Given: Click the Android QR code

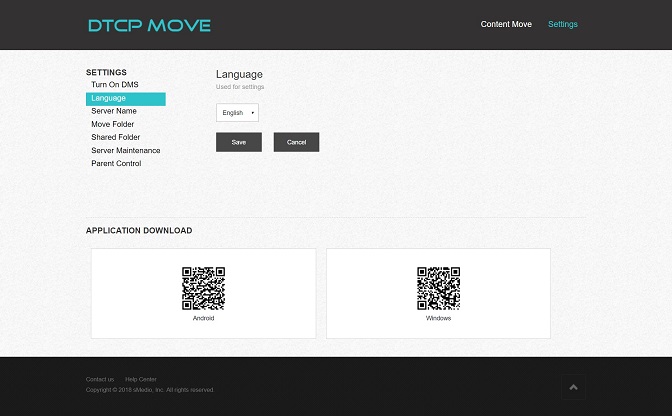Looking at the screenshot, I should tap(203, 288).
